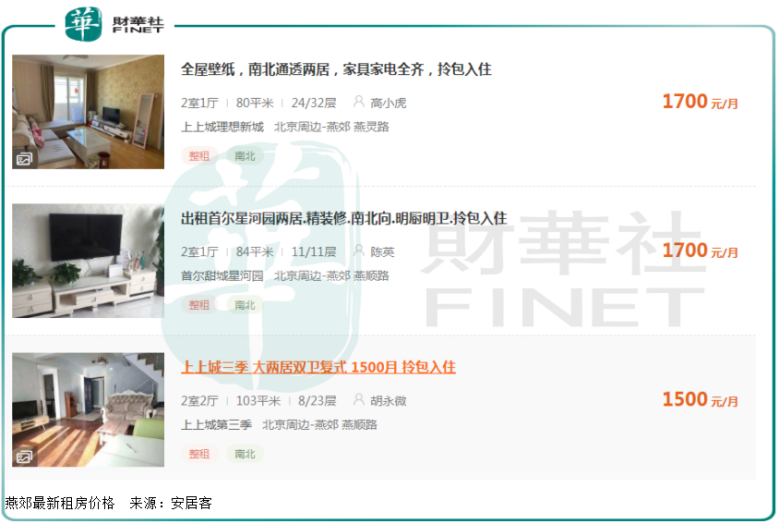
Task: Select the 南北 tag on the 上上城理想新城 listing
Action: coord(245,156)
